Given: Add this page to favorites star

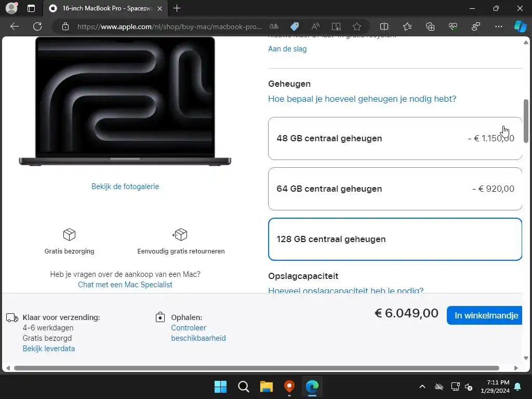Looking at the screenshot, I should click(356, 26).
